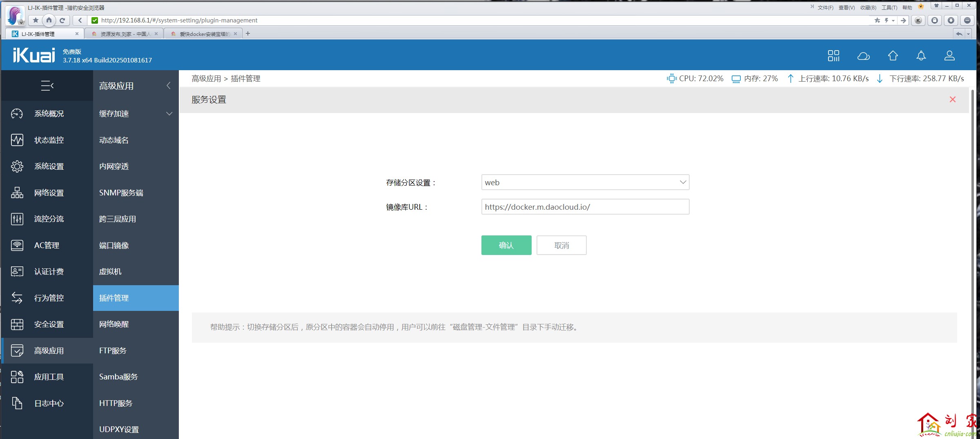Open a new browser tab
The width and height of the screenshot is (980, 439).
[248, 33]
